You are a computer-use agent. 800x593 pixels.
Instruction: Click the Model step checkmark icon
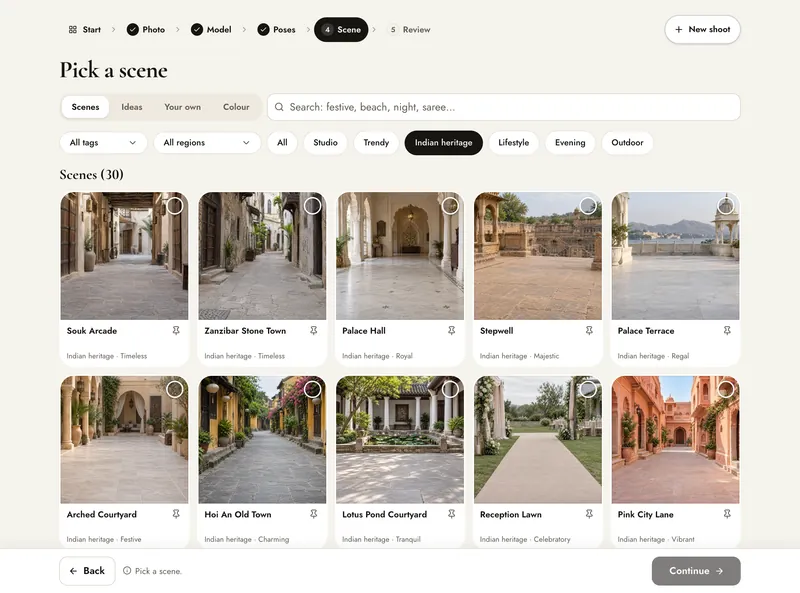197,30
